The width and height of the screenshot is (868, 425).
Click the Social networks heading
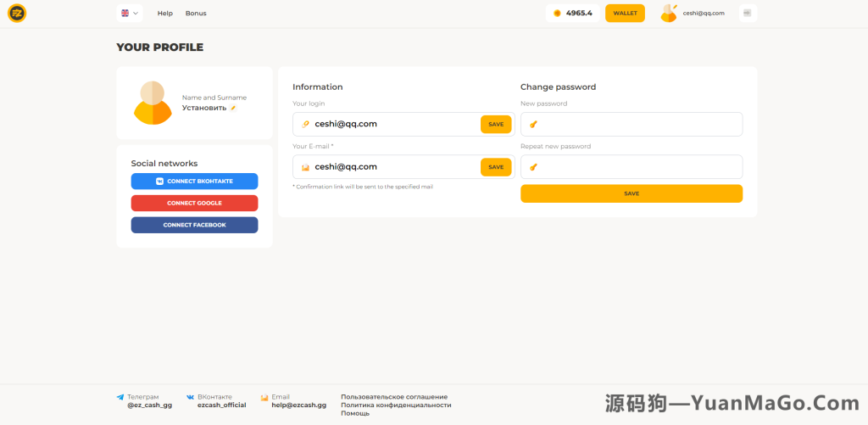164,164
